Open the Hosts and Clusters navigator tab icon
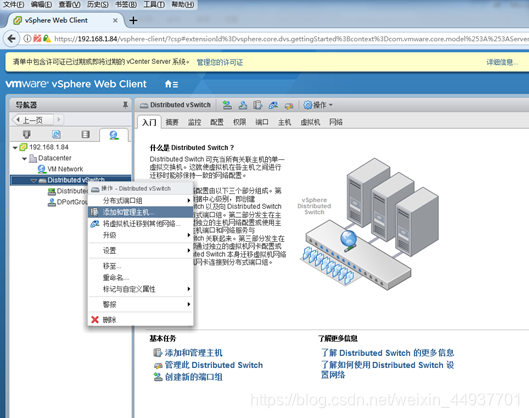Image resolution: width=529 pixels, height=418 pixels. (27, 135)
